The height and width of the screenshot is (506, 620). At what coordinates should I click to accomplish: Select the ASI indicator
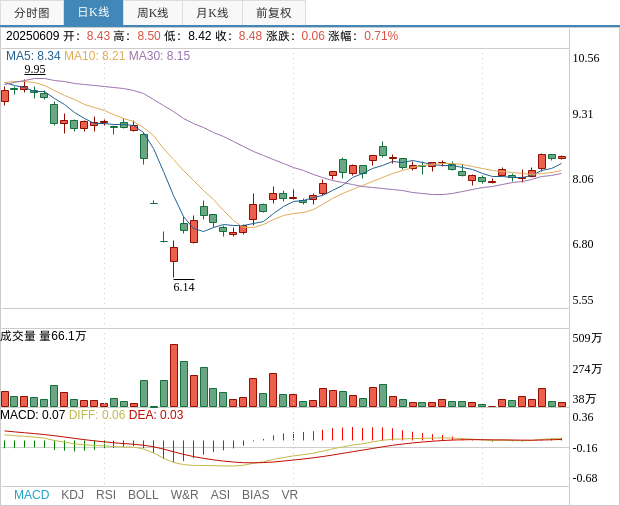click(220, 495)
